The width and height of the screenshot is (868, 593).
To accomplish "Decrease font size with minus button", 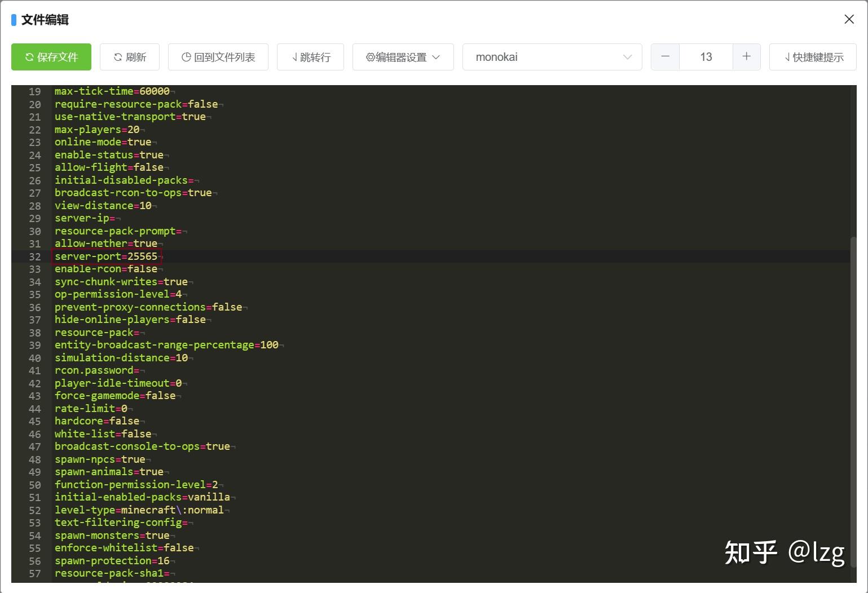I will 666,56.
